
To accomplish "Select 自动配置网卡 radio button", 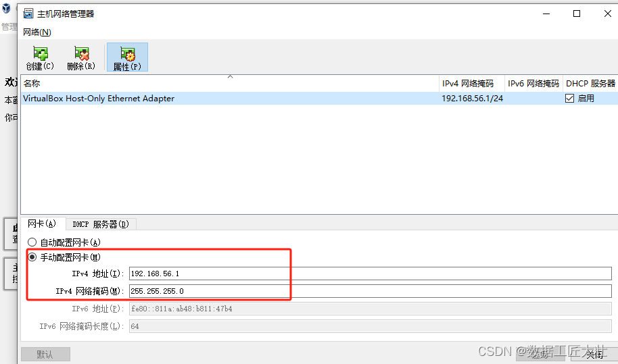I will [32, 242].
